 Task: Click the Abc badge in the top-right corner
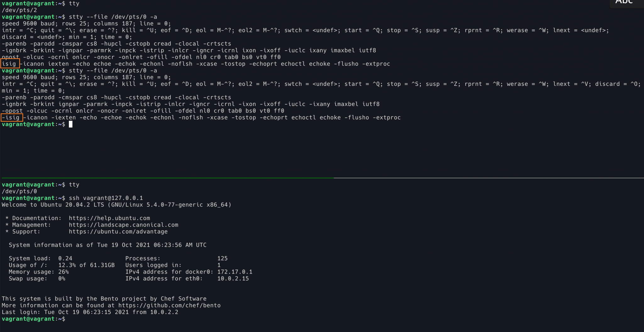coord(624,3)
